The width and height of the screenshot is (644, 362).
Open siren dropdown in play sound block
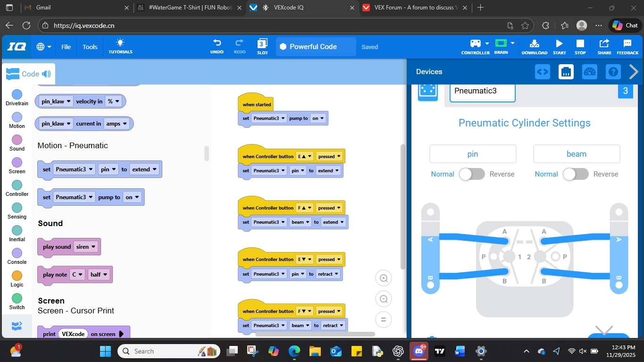click(86, 247)
